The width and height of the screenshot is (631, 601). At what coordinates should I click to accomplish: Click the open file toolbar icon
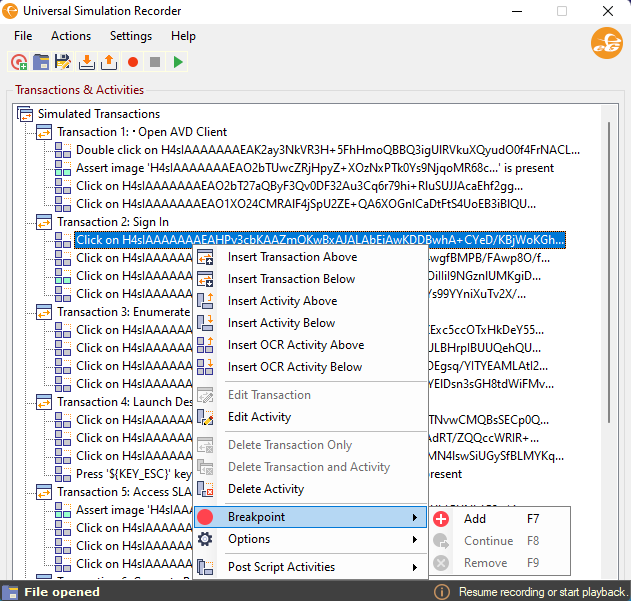(x=41, y=62)
